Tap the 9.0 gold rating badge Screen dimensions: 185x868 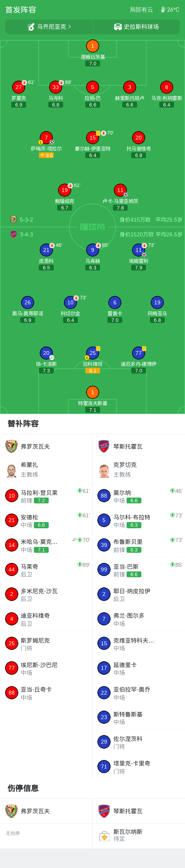[x=46, y=155]
